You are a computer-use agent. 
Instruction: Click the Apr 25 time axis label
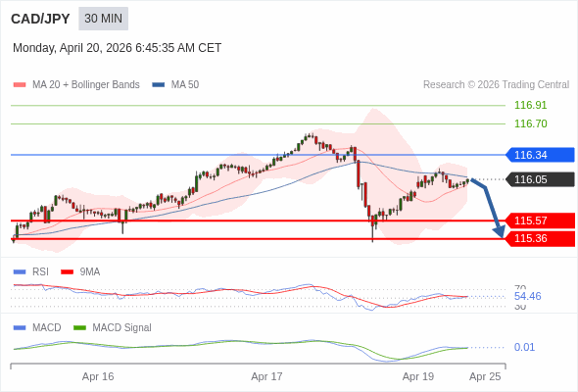coord(485,376)
